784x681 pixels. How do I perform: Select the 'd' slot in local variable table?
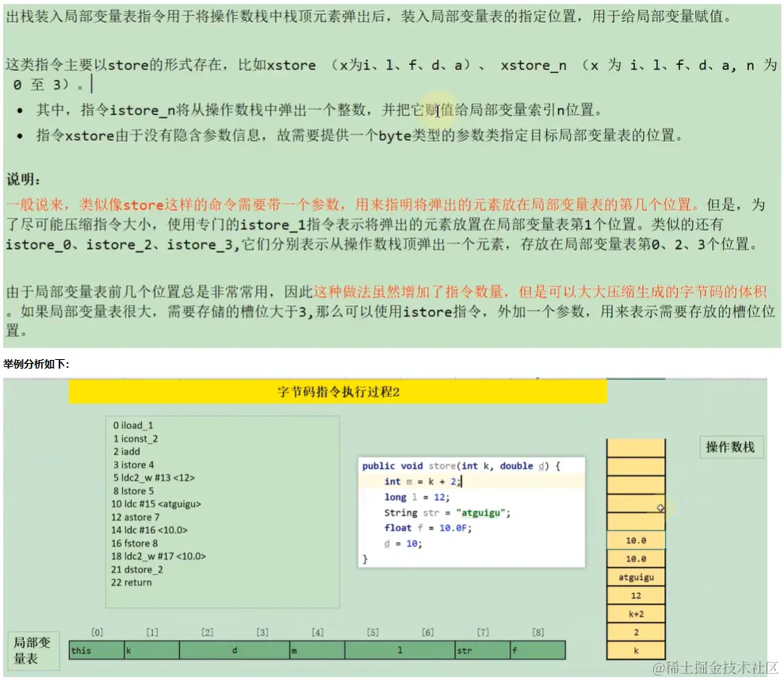[234, 651]
